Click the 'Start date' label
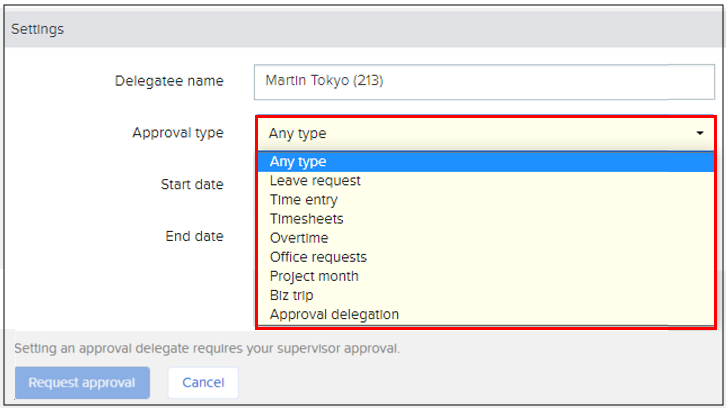The width and height of the screenshot is (726, 408). 192,184
